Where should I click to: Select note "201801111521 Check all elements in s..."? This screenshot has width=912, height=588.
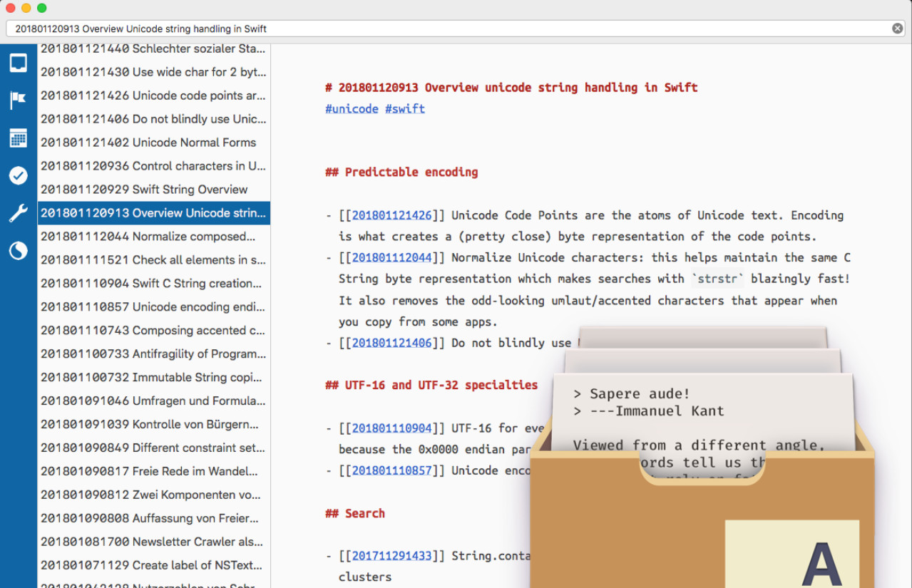point(154,260)
